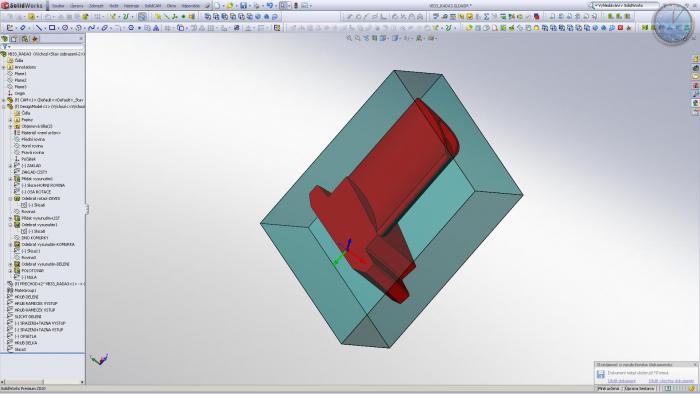Select the Rectangle sketch tool
Image resolution: width=700 pixels, height=394 pixels.
click(52, 28)
